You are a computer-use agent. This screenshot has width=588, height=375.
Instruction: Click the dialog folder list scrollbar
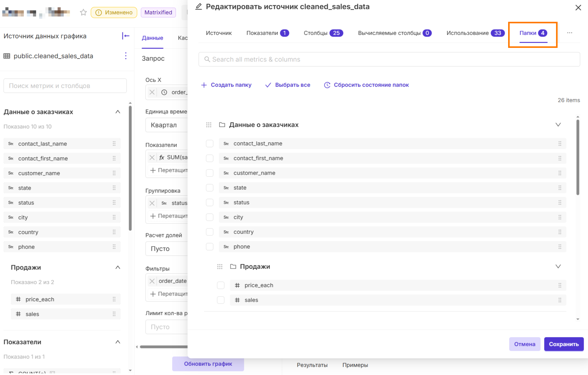pos(578,157)
